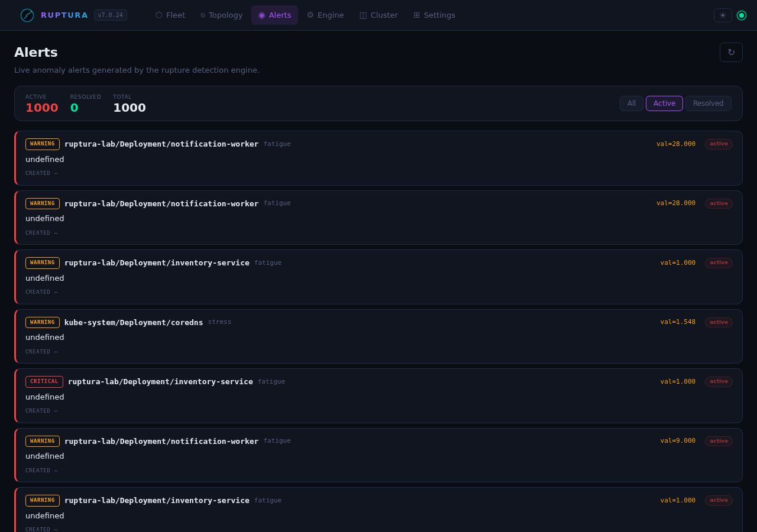Open the Topology tab
757x532 pixels.
point(221,15)
